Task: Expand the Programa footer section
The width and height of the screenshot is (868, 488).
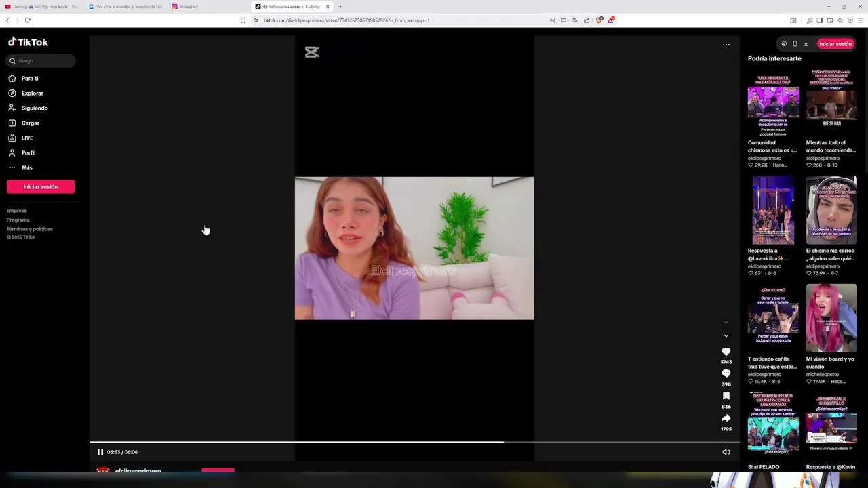Action: pyautogui.click(x=18, y=220)
